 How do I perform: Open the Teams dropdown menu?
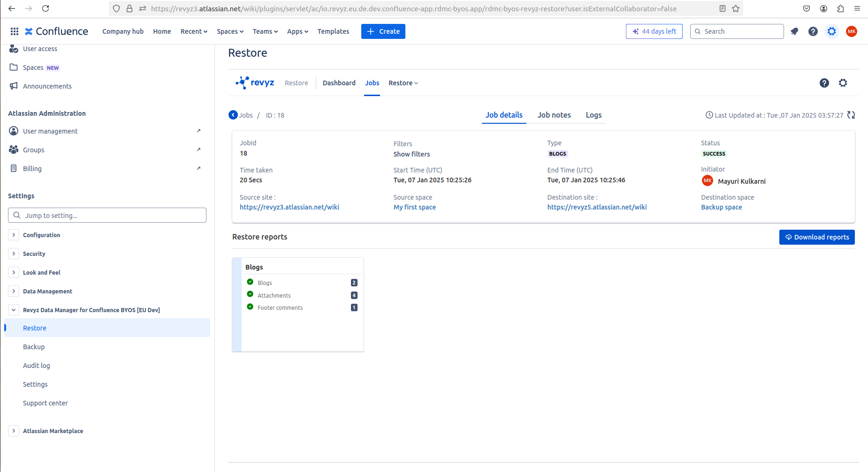(265, 31)
